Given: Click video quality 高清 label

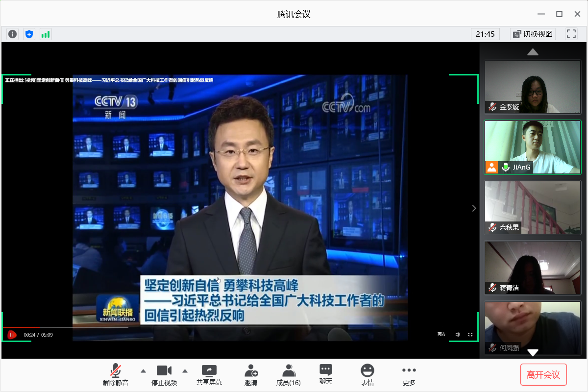Looking at the screenshot, I should click(x=441, y=334).
